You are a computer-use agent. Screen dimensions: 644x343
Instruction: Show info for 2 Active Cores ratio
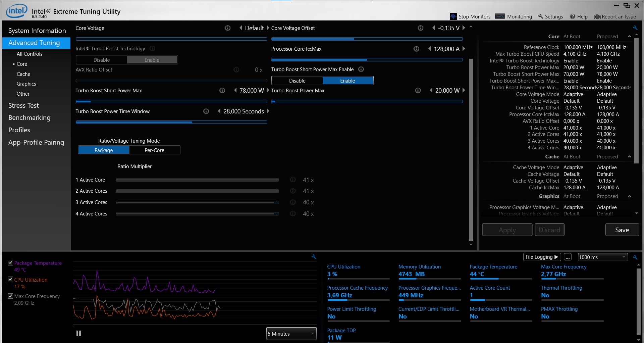293,191
